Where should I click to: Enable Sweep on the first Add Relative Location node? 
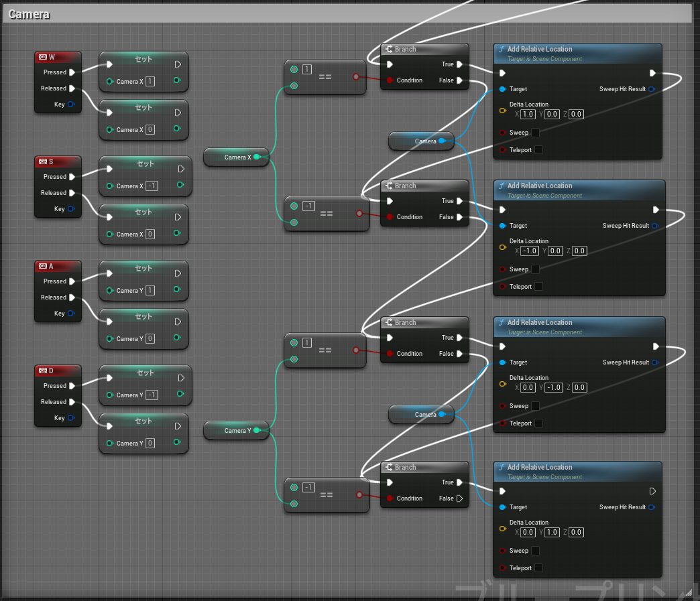pos(534,133)
